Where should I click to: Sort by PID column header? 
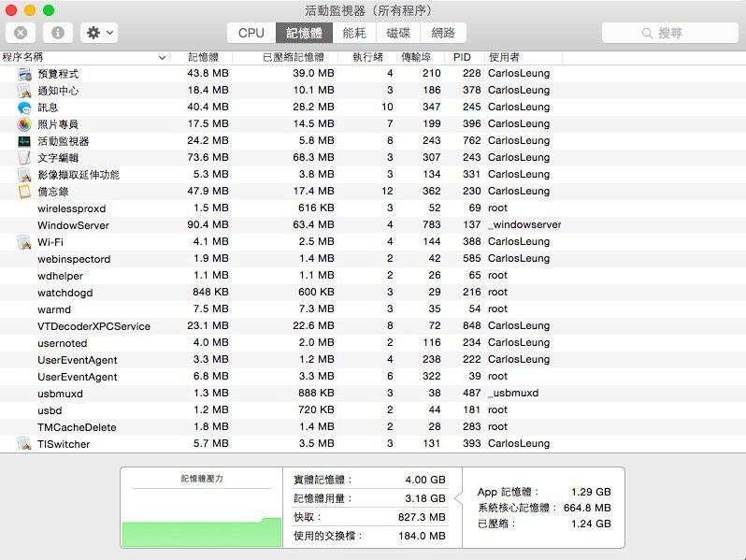(x=462, y=58)
